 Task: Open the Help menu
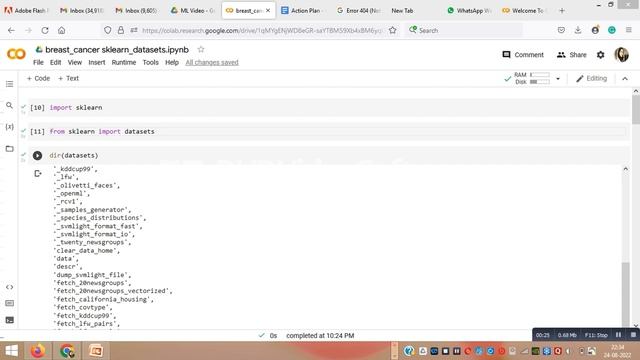[172, 62]
